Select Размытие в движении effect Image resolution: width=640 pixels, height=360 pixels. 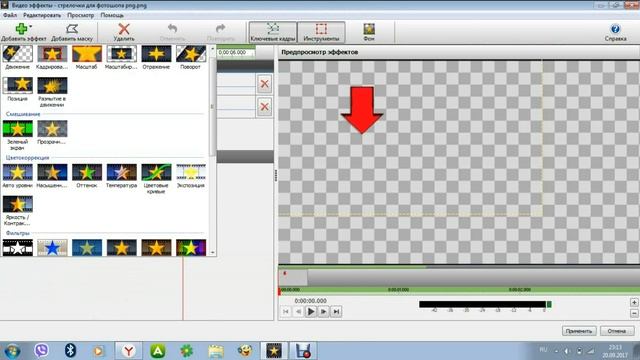52,92
